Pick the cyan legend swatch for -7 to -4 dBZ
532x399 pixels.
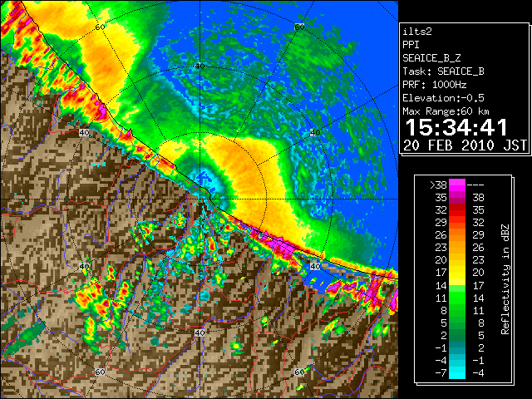[457, 372]
